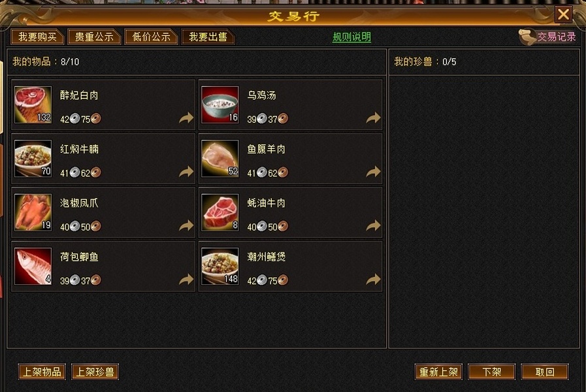Image resolution: width=586 pixels, height=392 pixels.
Task: Select the 乌鸡汤 bowl icon
Action: (220, 105)
